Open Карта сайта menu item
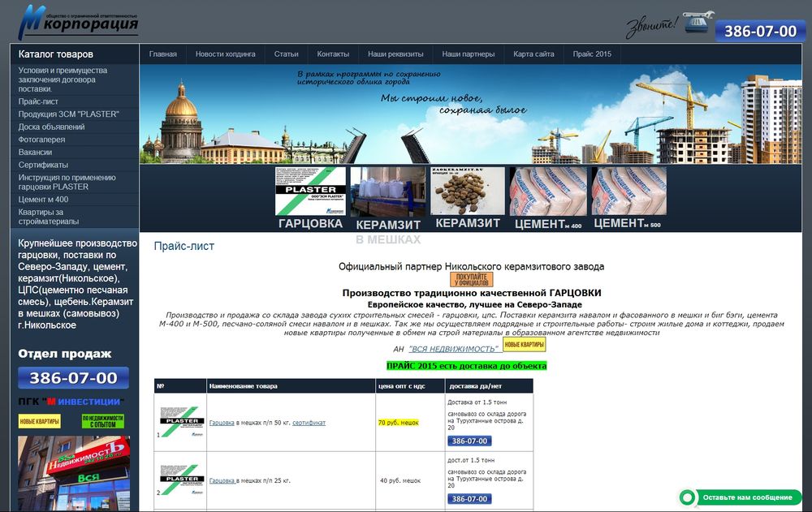Image resolution: width=812 pixels, height=512 pixels. point(533,54)
